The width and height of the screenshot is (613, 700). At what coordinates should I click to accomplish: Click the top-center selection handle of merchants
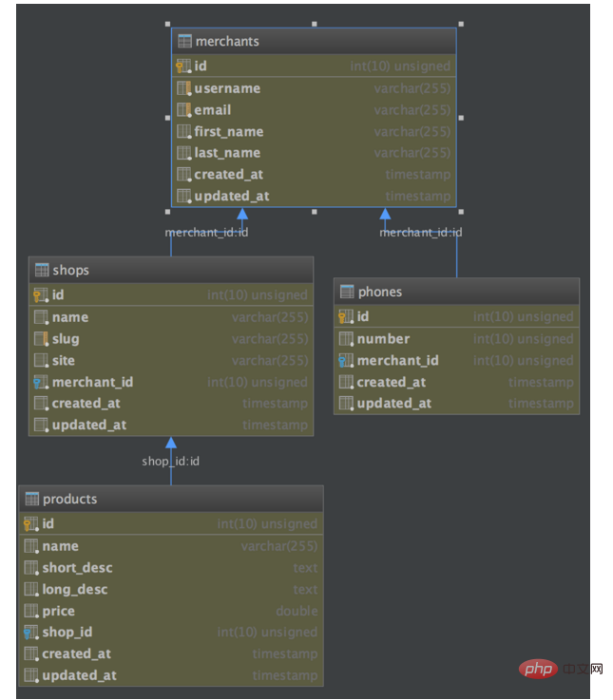click(314, 24)
